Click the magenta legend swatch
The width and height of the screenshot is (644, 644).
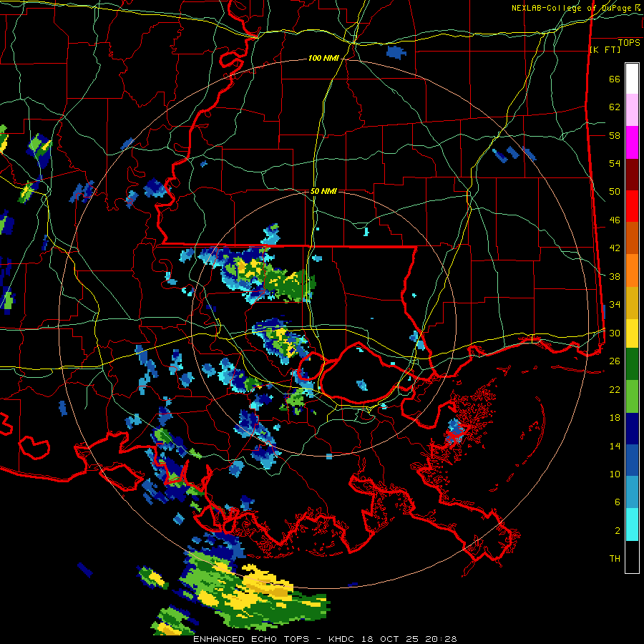(x=632, y=142)
